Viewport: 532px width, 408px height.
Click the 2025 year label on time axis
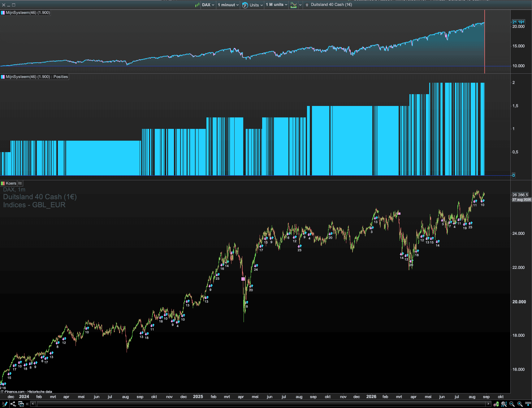pos(198,397)
